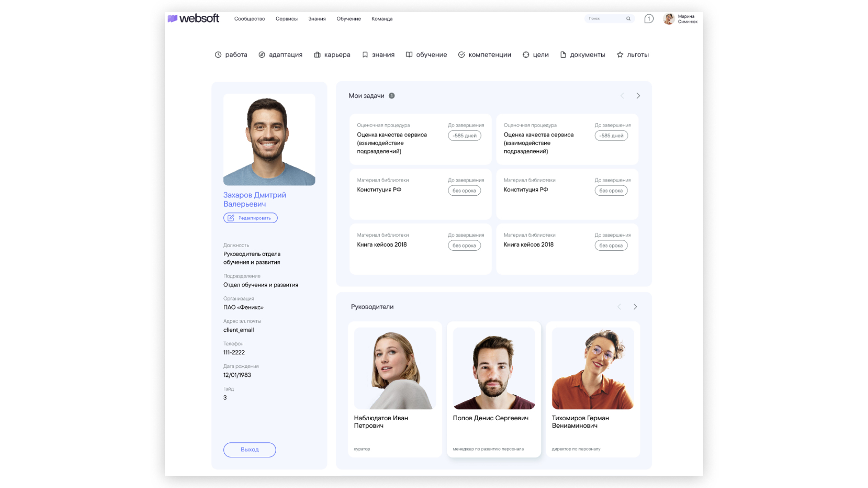The image size is (868, 488).
Task: Click the Выход button
Action: point(250,450)
